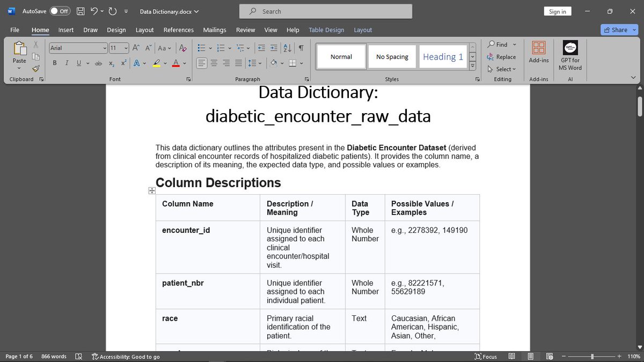Viewport: 644px width, 362px height.
Task: Click Accessibility: Good to go status
Action: coord(126,357)
